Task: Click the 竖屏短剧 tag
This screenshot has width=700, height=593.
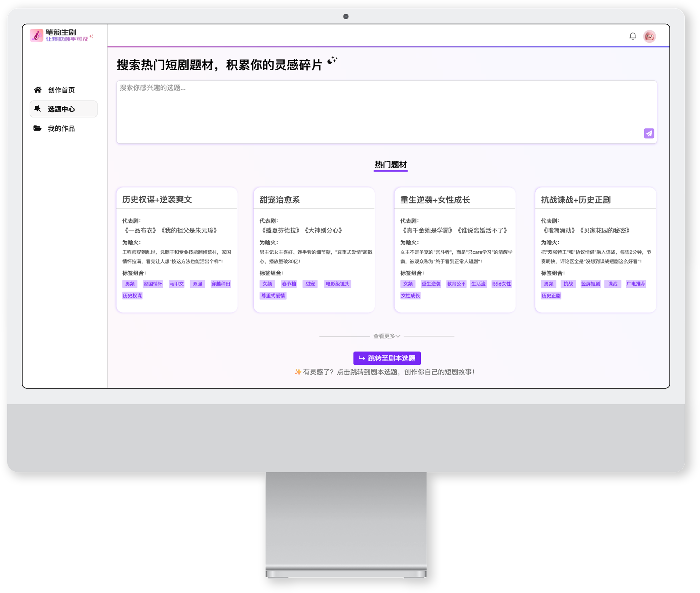Action: coord(590,284)
